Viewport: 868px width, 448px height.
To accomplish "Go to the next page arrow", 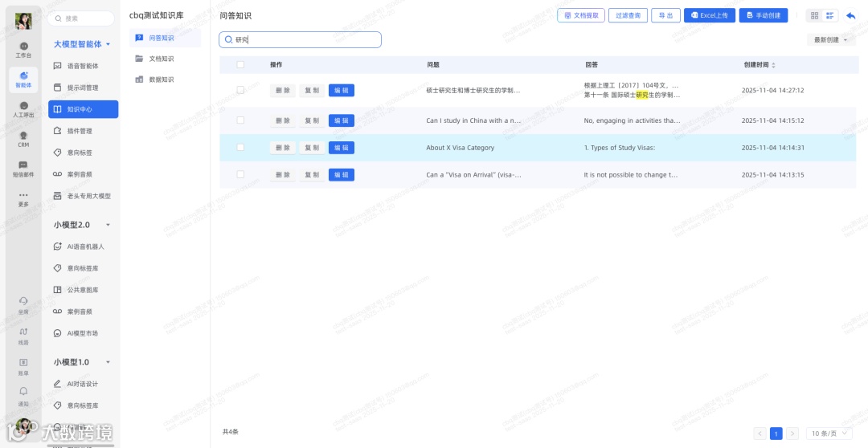I will [792, 434].
